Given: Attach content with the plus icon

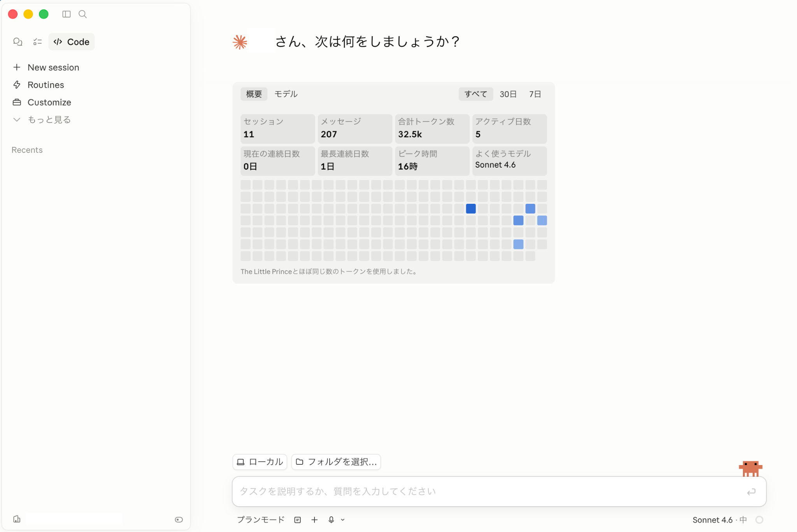Looking at the screenshot, I should click(314, 520).
